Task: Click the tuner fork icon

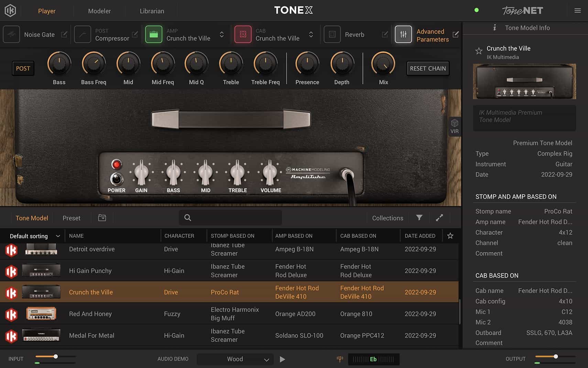Action: pos(340,359)
